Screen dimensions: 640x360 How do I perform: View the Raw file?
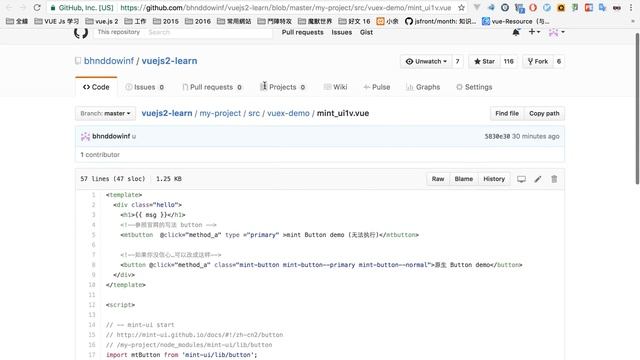coord(438,179)
